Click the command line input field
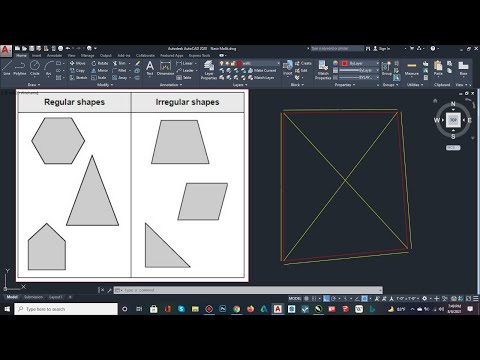Viewport: 480px width, 360px height. click(248, 290)
